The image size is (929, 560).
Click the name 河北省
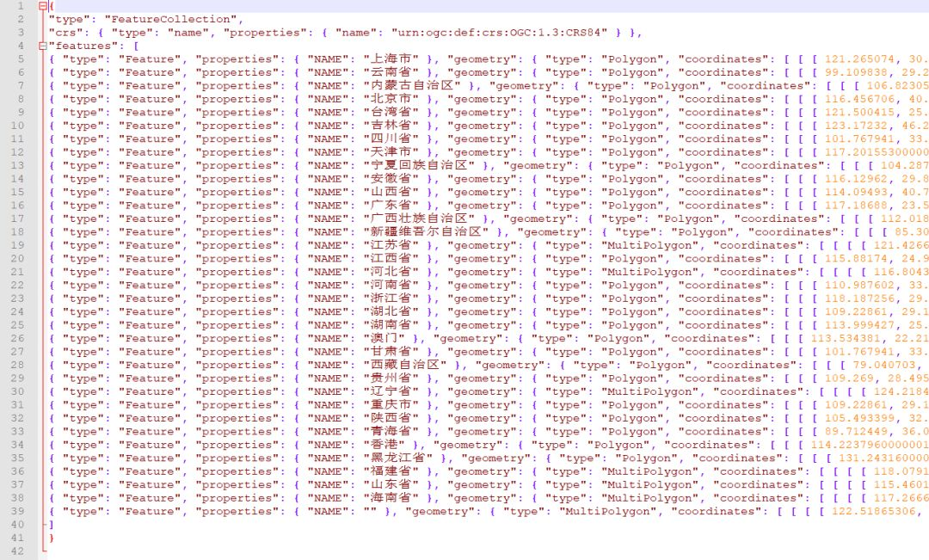click(x=391, y=272)
